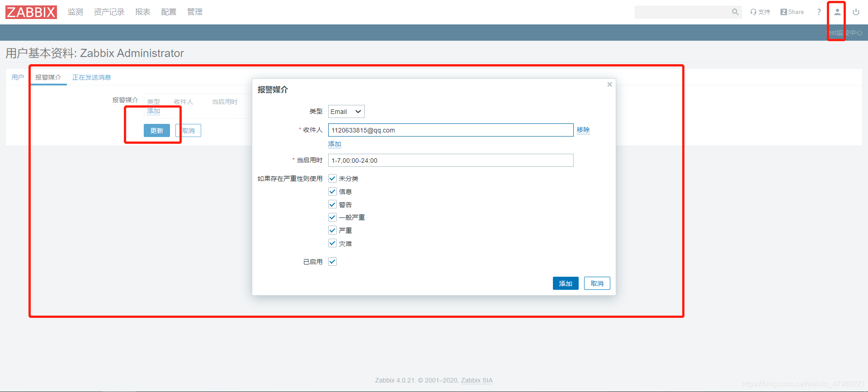Click the 当启用时 column header
This screenshot has height=392, width=868.
tap(225, 102)
